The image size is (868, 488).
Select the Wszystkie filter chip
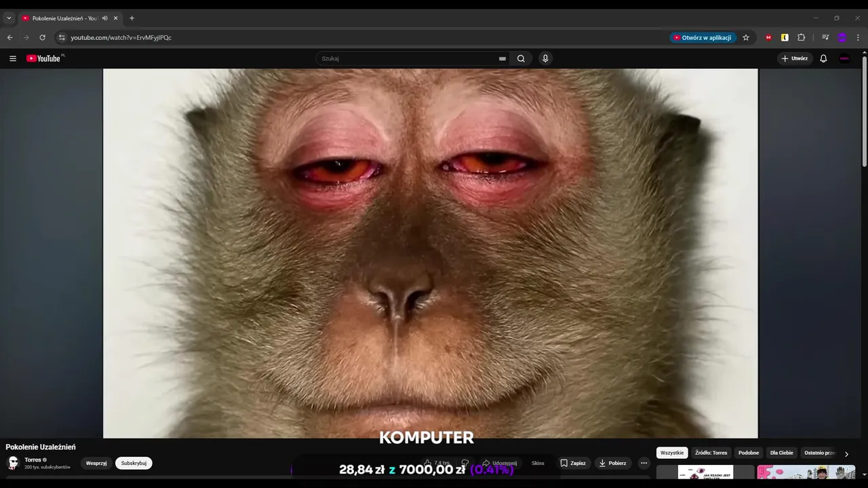pos(672,453)
